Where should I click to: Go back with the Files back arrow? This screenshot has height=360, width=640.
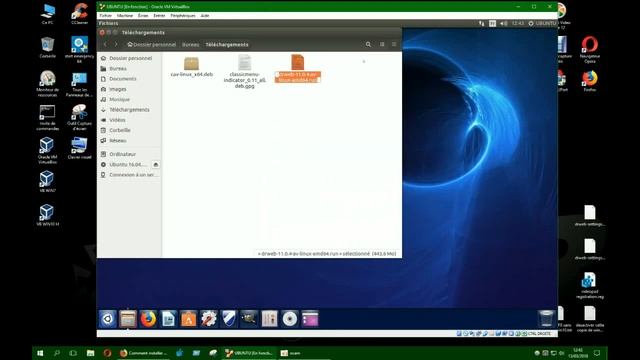coord(105,44)
